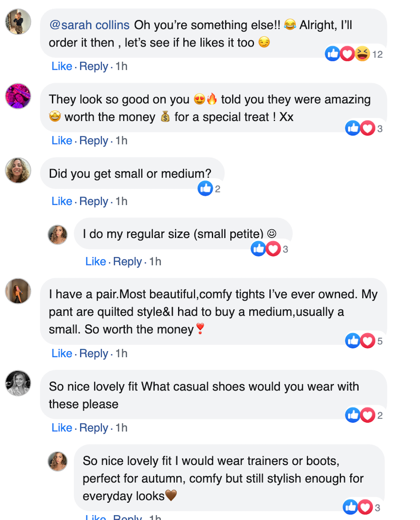Image resolution: width=420 pixels, height=520 pixels.
Task: Reply to the quilted style tights comment
Action: coord(94,353)
